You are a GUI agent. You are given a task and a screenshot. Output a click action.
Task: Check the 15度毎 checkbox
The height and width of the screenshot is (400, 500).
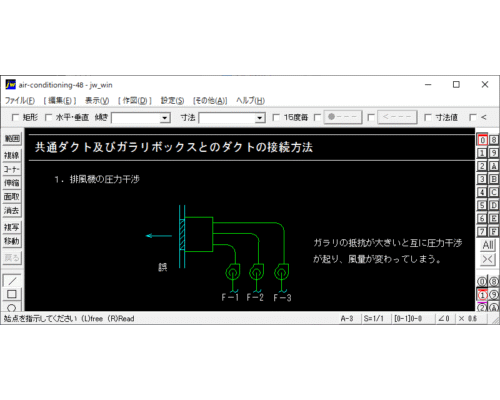point(276,117)
